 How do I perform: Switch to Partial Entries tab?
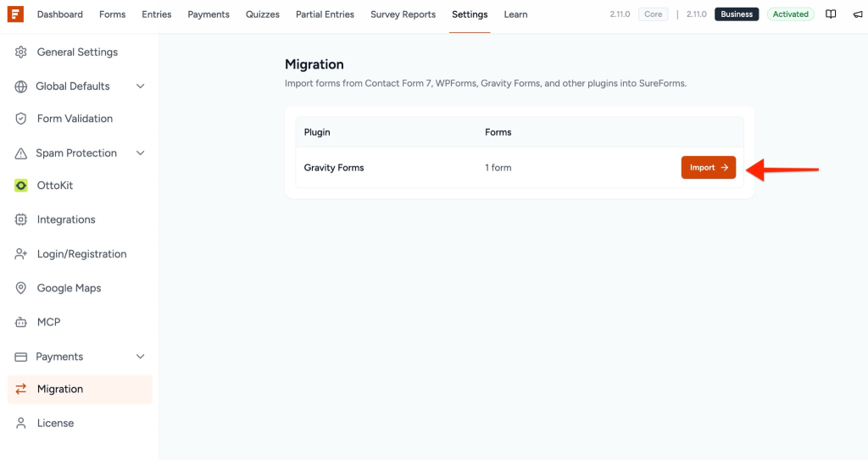(x=325, y=14)
